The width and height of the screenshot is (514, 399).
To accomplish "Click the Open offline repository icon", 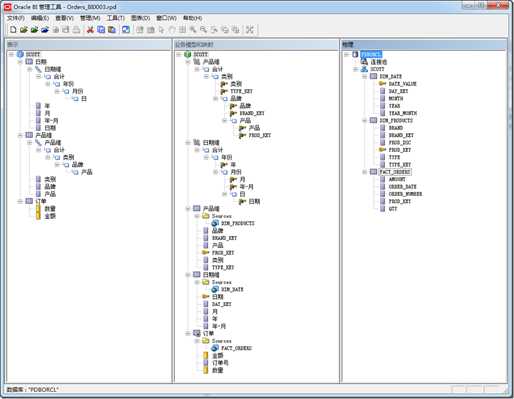I will (x=23, y=30).
